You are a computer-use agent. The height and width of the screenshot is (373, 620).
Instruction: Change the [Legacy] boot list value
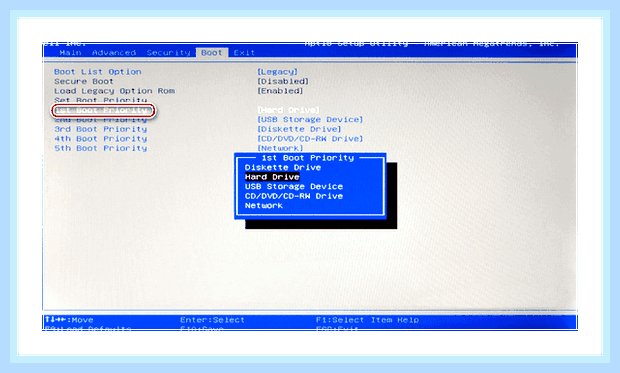pos(277,72)
